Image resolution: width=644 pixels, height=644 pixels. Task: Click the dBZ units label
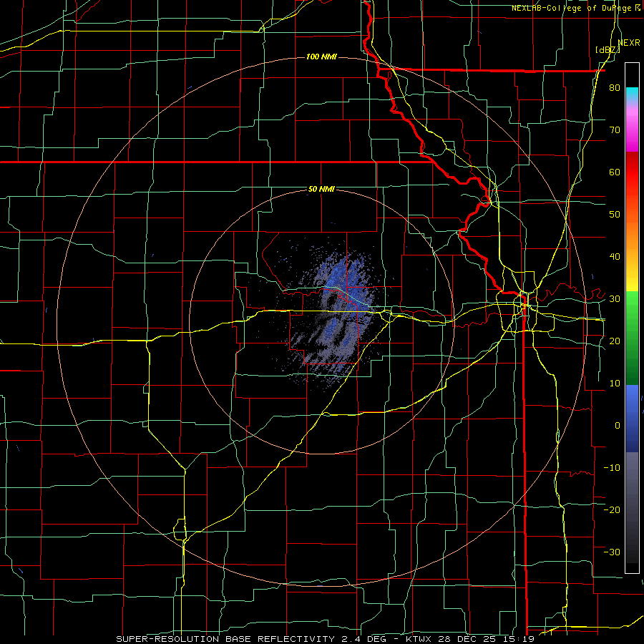tap(608, 50)
